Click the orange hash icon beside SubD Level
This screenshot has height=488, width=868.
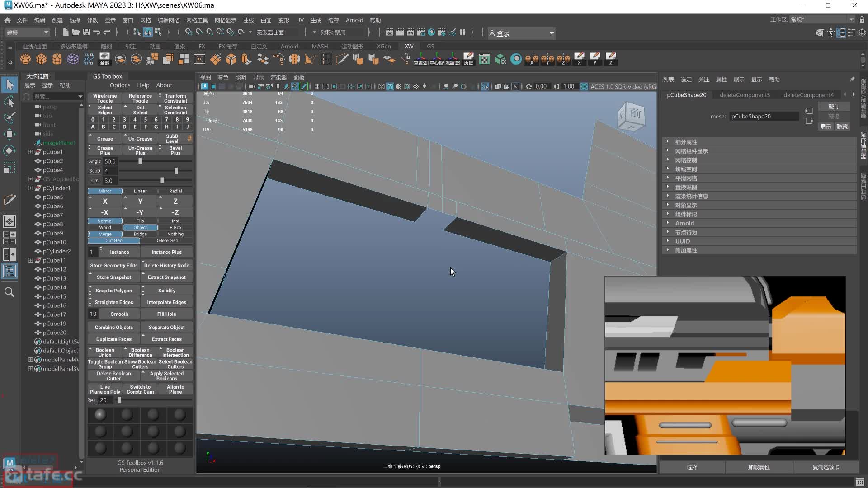pyautogui.click(x=189, y=138)
